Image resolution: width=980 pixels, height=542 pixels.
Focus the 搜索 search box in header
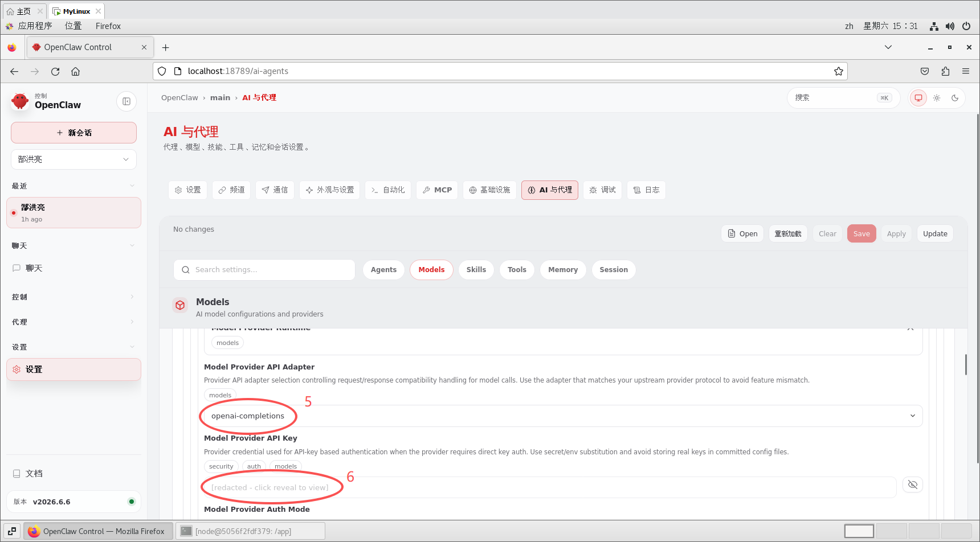coord(843,98)
